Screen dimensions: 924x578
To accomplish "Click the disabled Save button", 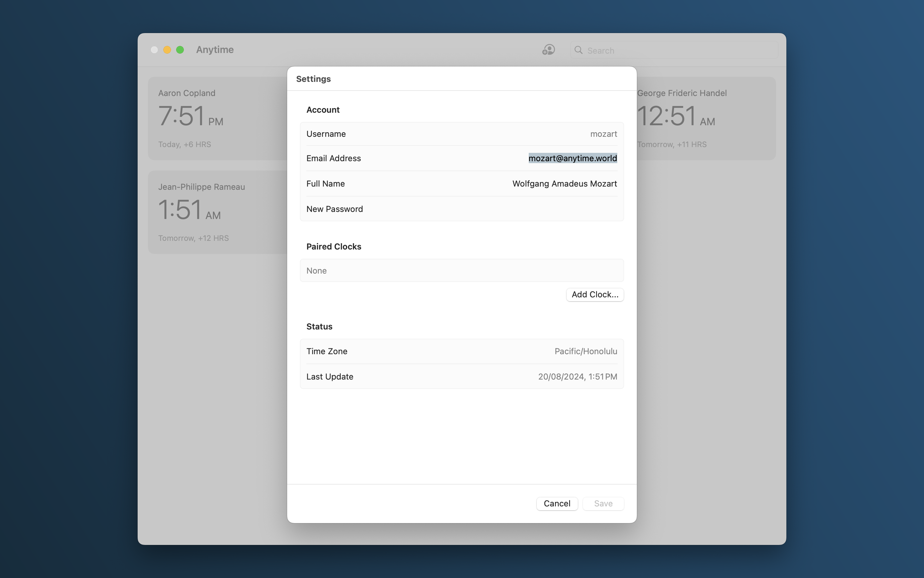I will click(x=603, y=504).
